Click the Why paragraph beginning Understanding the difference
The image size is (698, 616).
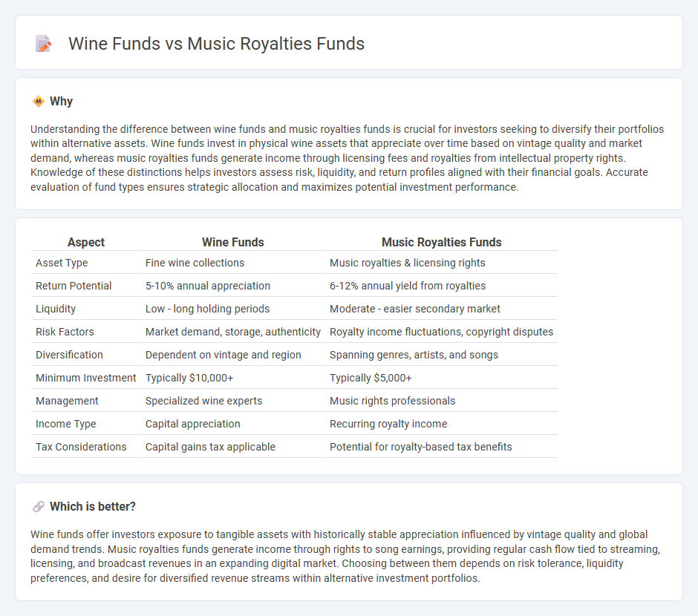tap(348, 158)
